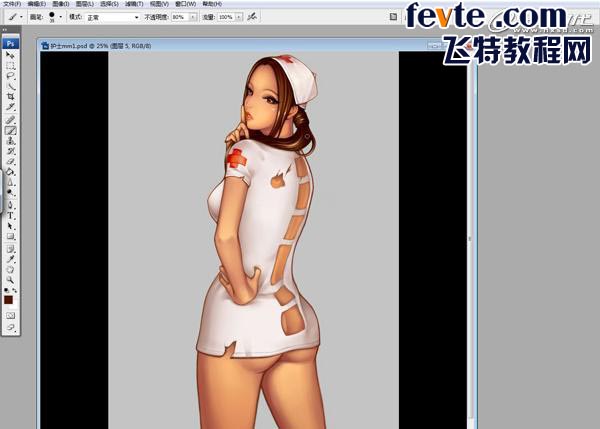Select the Rectangular Marquee tool
The height and width of the screenshot is (429, 600).
(x=11, y=66)
